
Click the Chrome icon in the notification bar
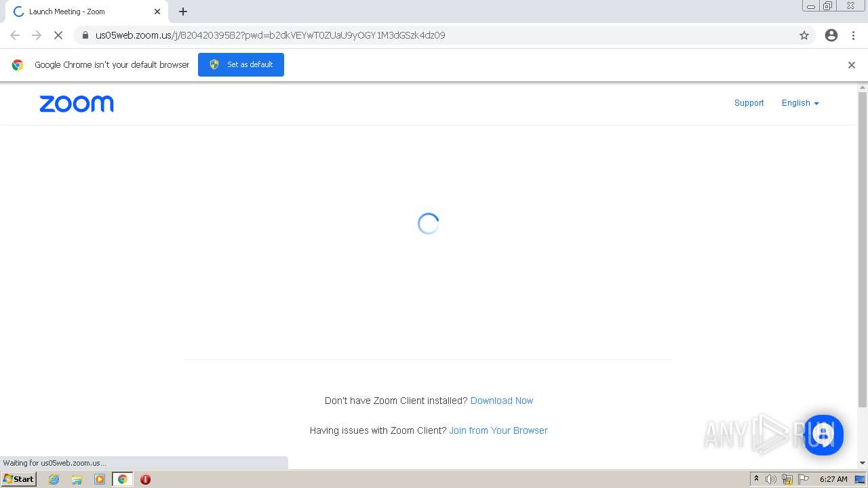[18, 65]
